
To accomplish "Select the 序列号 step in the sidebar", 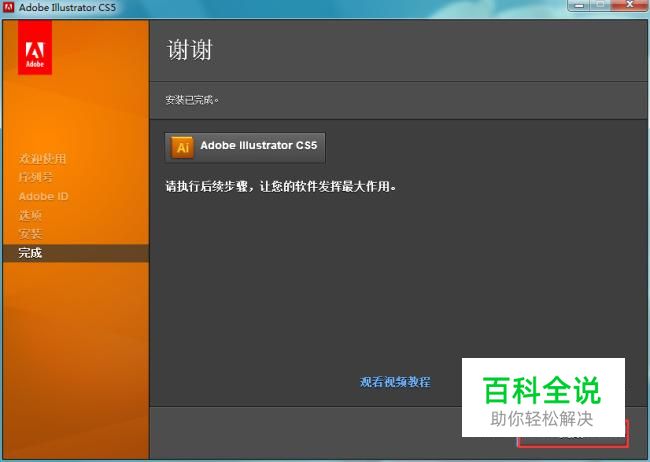I will tap(36, 177).
